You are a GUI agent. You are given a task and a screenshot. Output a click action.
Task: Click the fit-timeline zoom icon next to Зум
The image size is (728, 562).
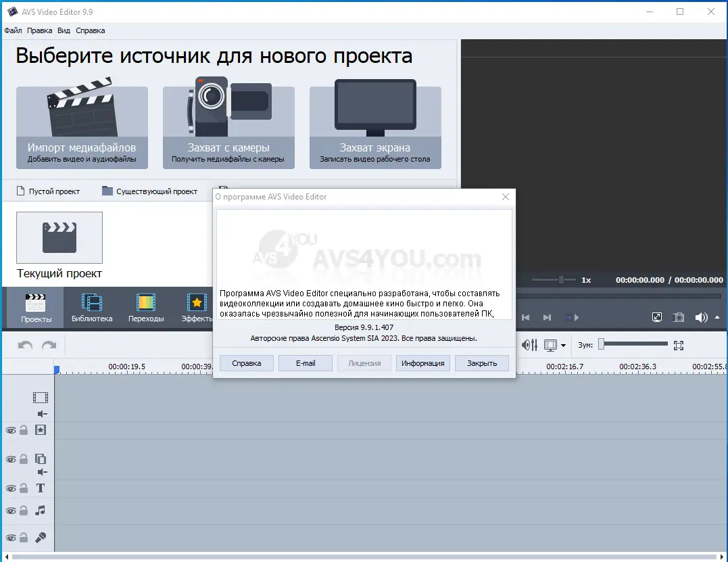[x=679, y=345]
